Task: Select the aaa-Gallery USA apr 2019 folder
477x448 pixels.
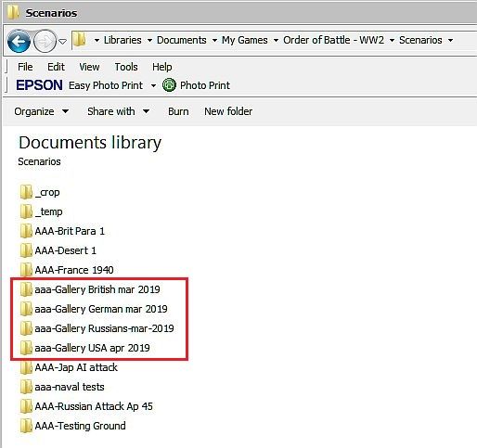Action: [85, 348]
